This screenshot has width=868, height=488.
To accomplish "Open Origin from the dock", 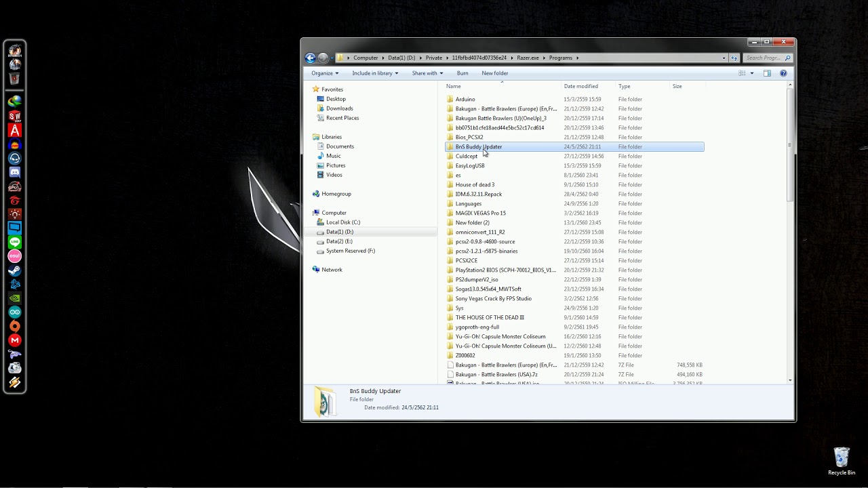I will [15, 326].
